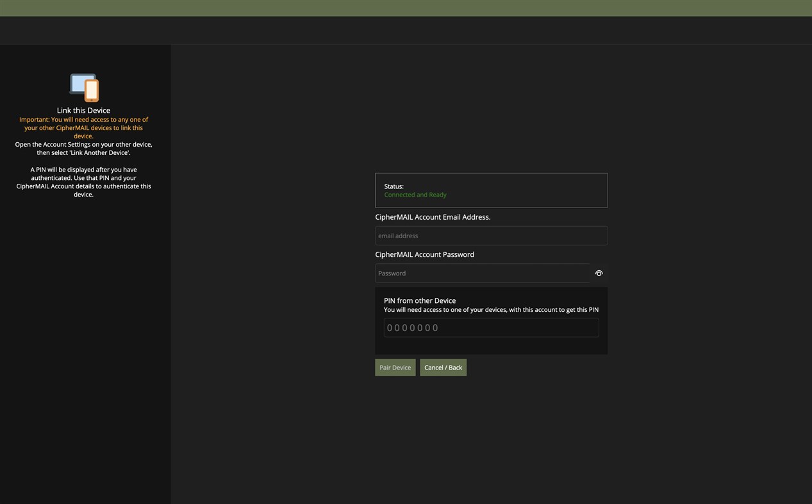Click the 'Link this Device' heading

click(83, 110)
